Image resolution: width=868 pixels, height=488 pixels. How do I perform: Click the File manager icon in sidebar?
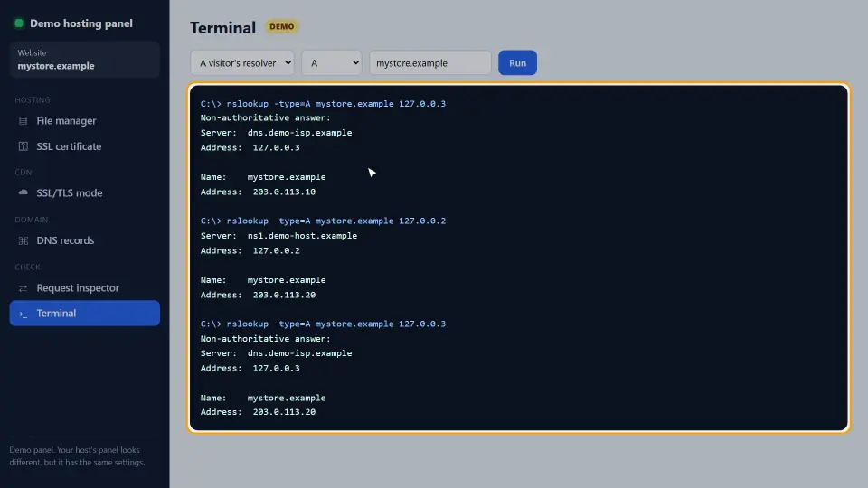23,120
